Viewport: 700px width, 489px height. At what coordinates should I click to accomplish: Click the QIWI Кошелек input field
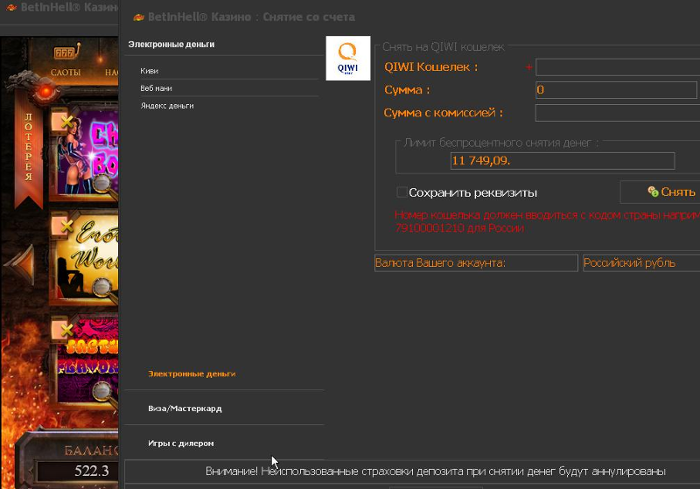(616, 67)
